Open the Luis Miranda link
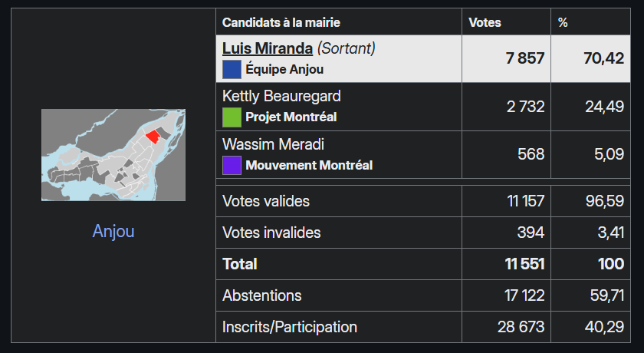The image size is (644, 353). point(268,48)
